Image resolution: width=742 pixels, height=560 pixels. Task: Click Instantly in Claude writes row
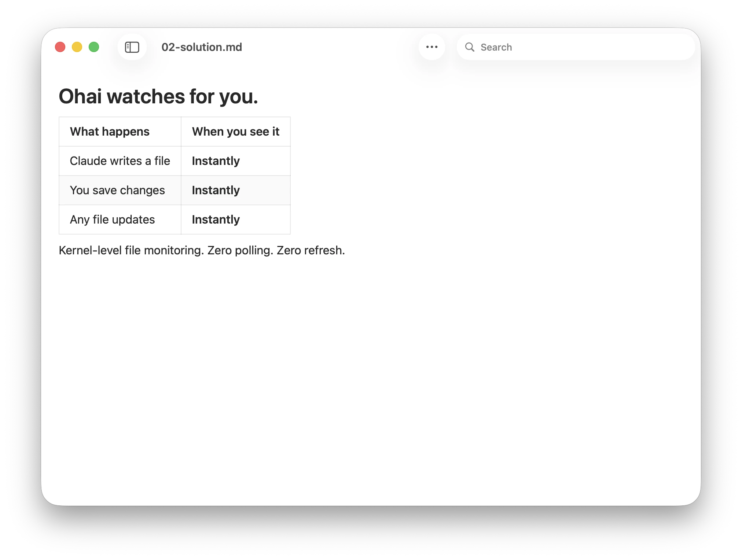[216, 161]
